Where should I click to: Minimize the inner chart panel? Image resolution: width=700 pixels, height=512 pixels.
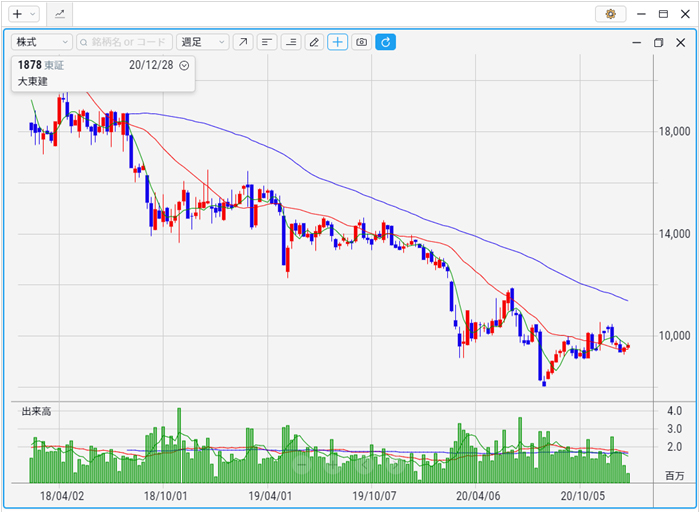635,43
